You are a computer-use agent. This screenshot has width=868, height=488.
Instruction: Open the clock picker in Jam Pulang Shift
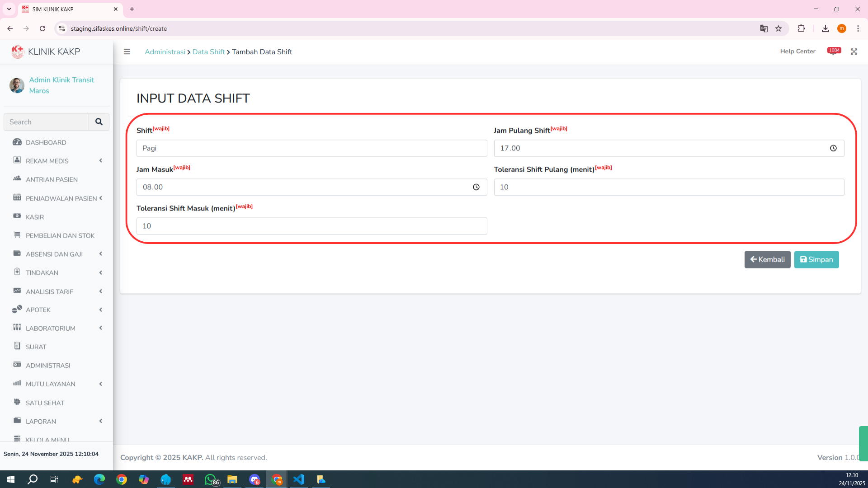833,148
